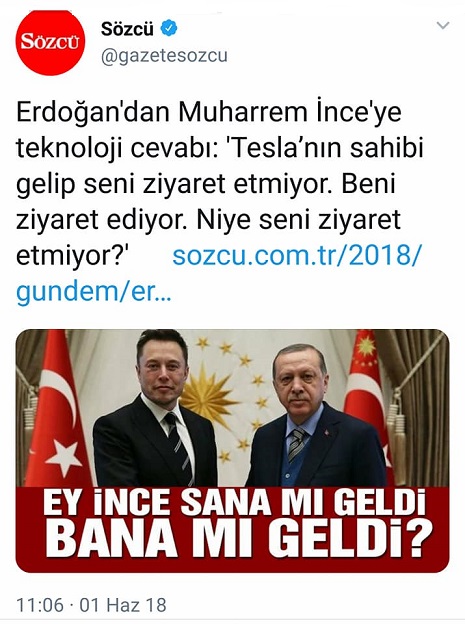Open the sozcu.com.tr/2018/ link
The width and height of the screenshot is (465, 624).
coord(297,255)
